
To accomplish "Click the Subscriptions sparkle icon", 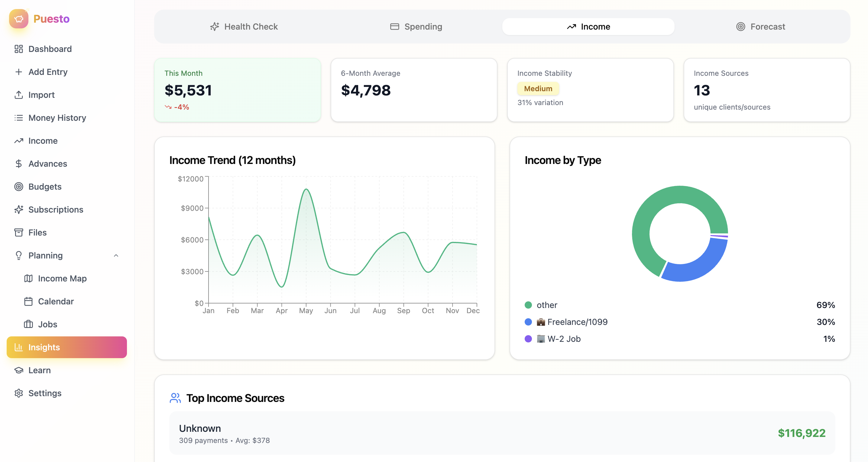I will click(x=18, y=210).
